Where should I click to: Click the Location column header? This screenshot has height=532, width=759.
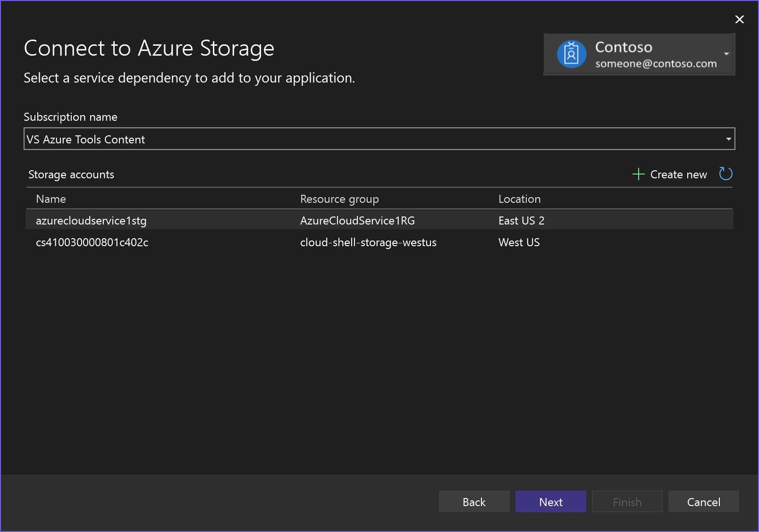(519, 199)
